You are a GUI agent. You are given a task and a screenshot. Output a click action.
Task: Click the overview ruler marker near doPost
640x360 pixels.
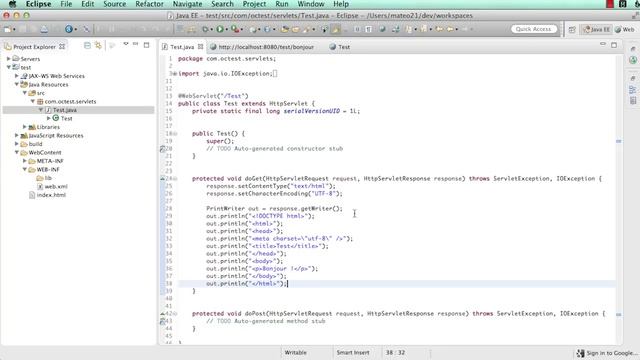click(618, 315)
